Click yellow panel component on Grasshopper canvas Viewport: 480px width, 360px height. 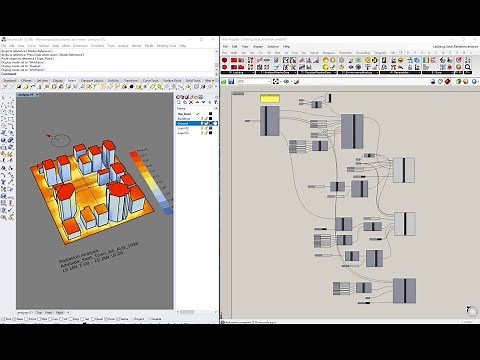[x=270, y=98]
